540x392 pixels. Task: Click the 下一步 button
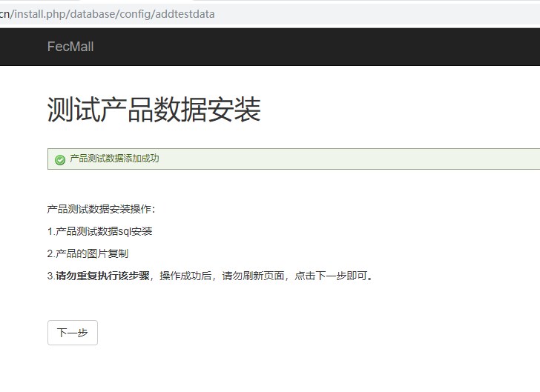(x=73, y=333)
